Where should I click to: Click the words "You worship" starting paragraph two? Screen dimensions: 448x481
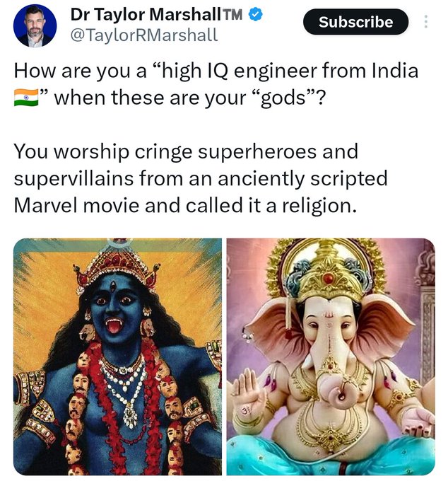pyautogui.click(x=71, y=151)
